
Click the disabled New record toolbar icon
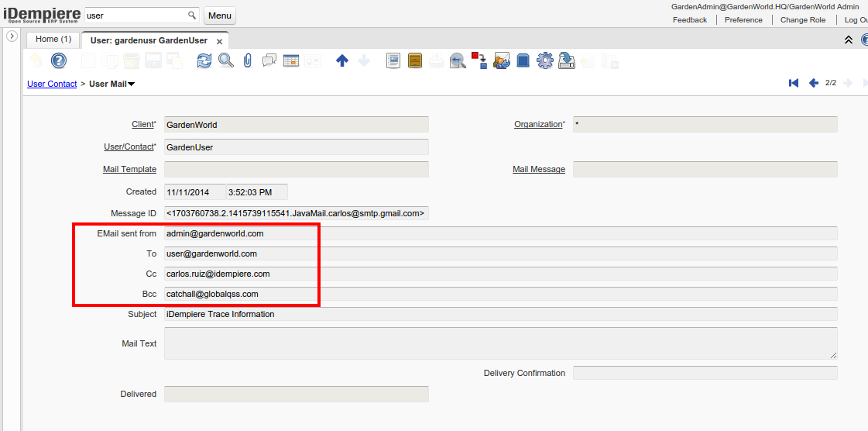88,60
